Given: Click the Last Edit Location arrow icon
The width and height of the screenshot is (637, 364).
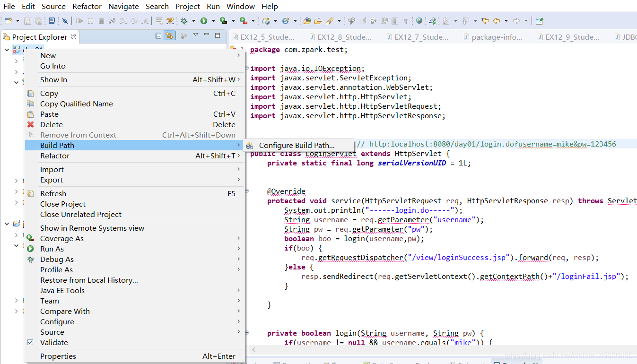Looking at the screenshot, I should pos(486,21).
